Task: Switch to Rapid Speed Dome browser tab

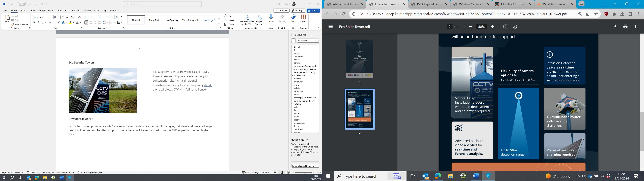Action: [x=428, y=4]
